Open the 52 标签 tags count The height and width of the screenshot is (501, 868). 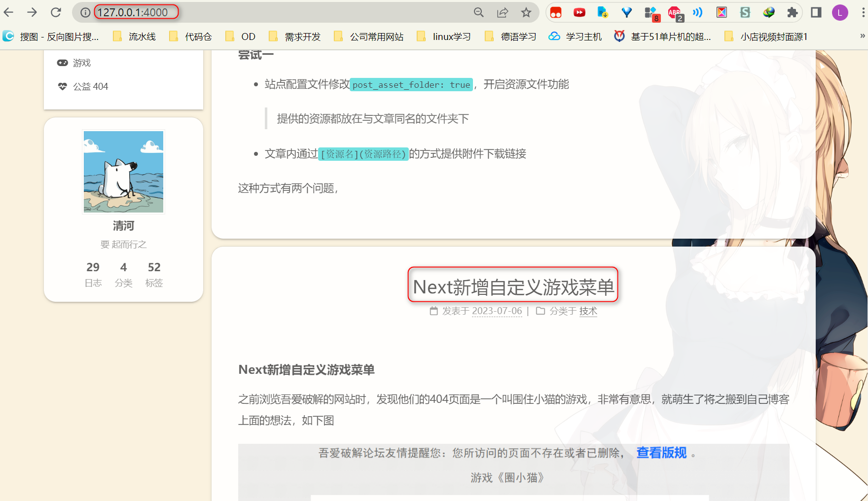click(154, 274)
